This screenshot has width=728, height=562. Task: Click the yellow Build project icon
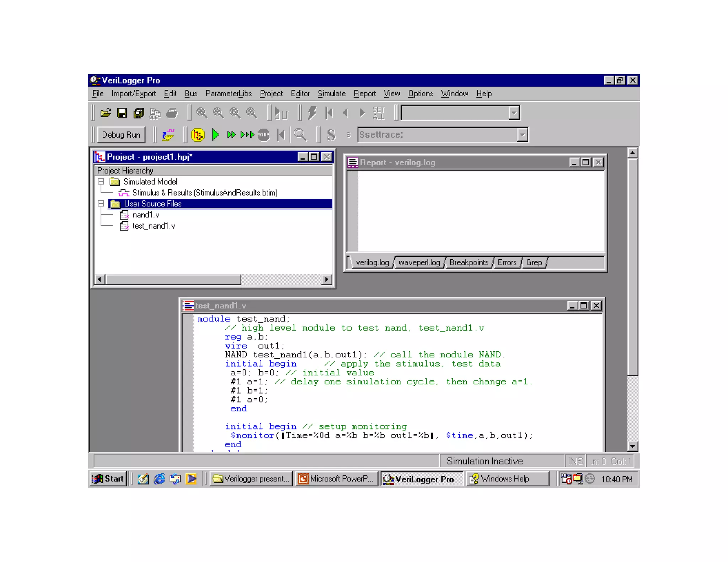coord(198,135)
